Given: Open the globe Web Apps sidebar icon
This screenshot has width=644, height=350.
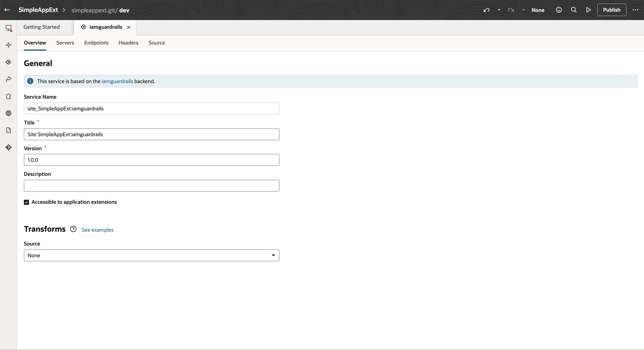Looking at the screenshot, I should click(x=9, y=113).
